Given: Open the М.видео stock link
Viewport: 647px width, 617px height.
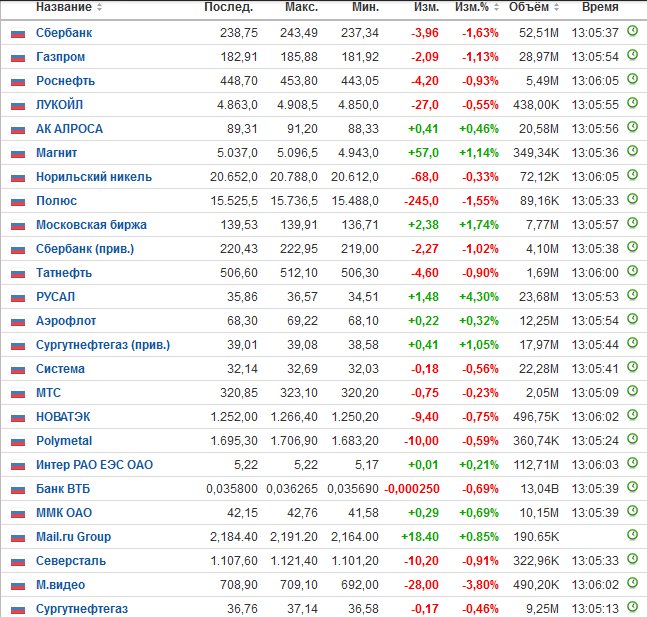Looking at the screenshot, I should coord(61,585).
